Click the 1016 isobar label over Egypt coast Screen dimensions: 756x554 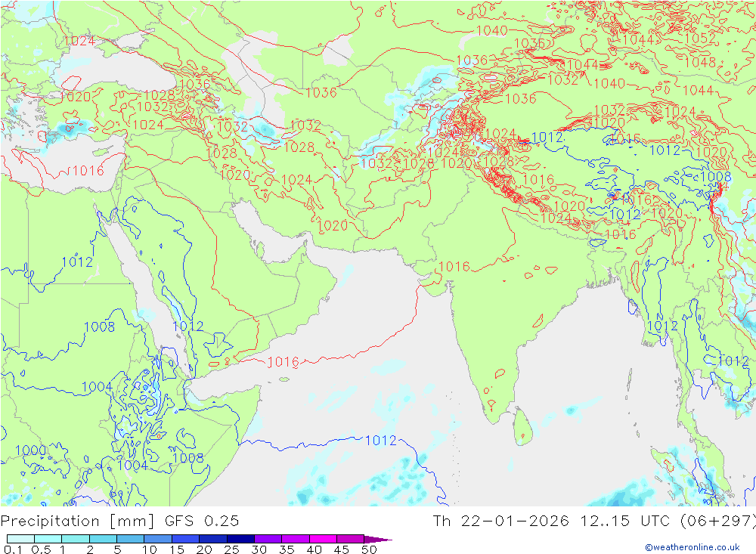point(88,170)
